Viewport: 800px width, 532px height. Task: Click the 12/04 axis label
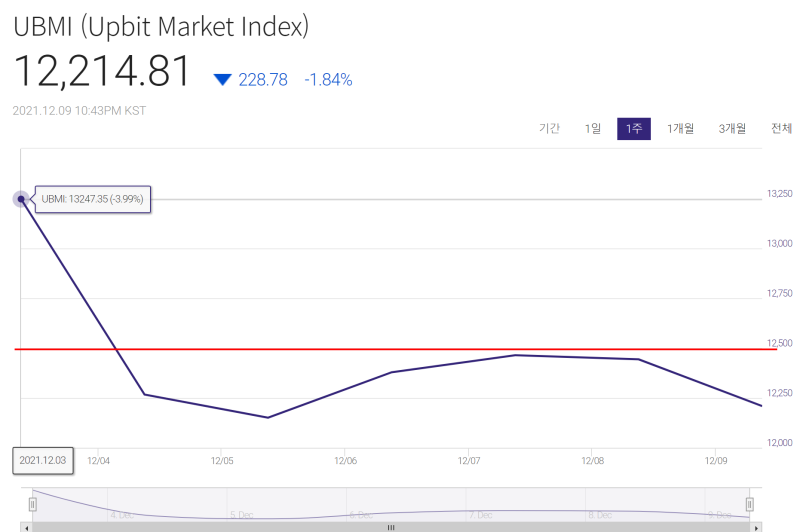(98, 461)
